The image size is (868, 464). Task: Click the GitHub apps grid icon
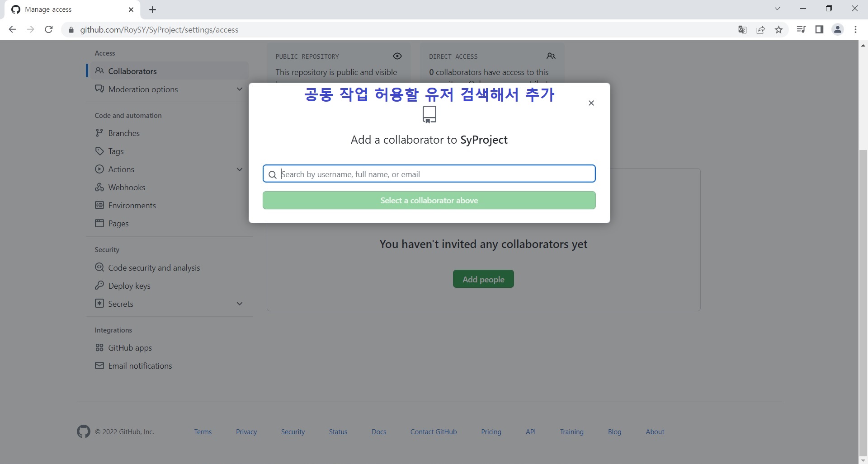tap(99, 347)
